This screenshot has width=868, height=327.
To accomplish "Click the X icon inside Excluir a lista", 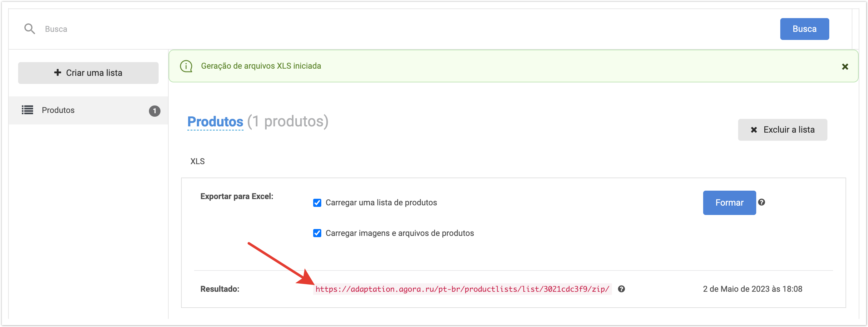I will [x=754, y=130].
